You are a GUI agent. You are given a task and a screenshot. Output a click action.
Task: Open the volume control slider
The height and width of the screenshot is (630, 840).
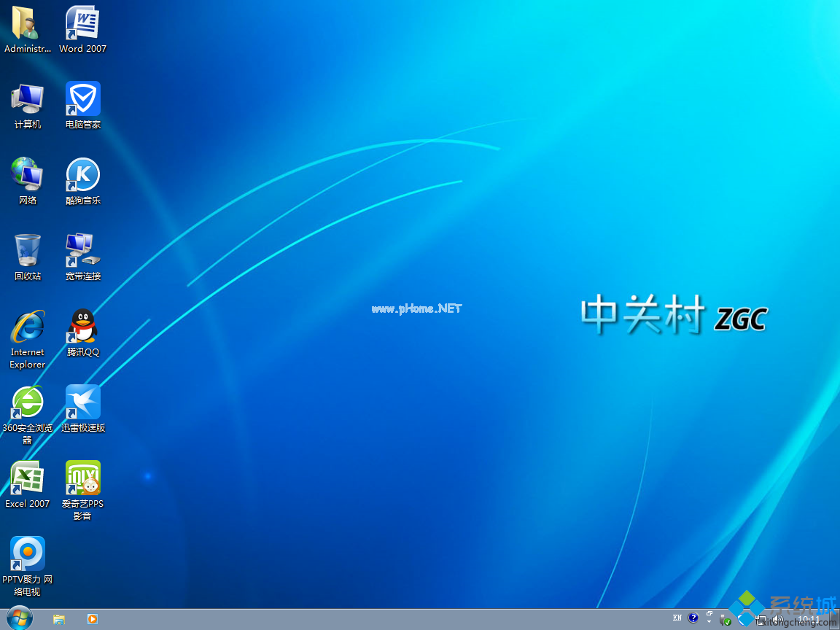coord(777,619)
